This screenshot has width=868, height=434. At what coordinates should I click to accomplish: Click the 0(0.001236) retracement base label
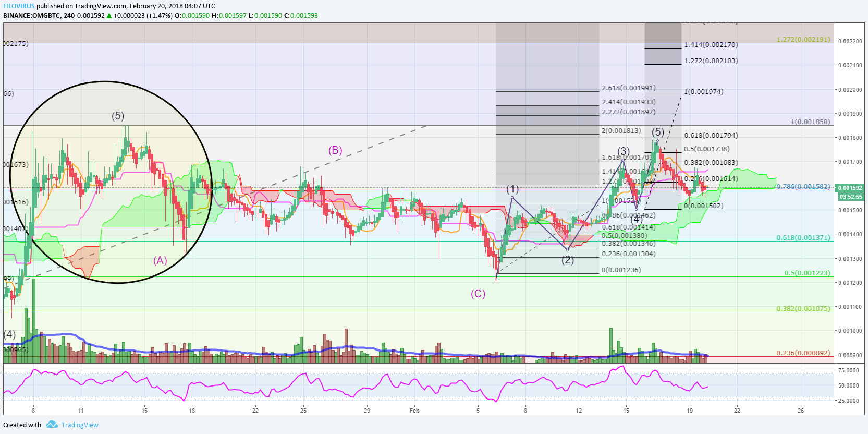[621, 270]
